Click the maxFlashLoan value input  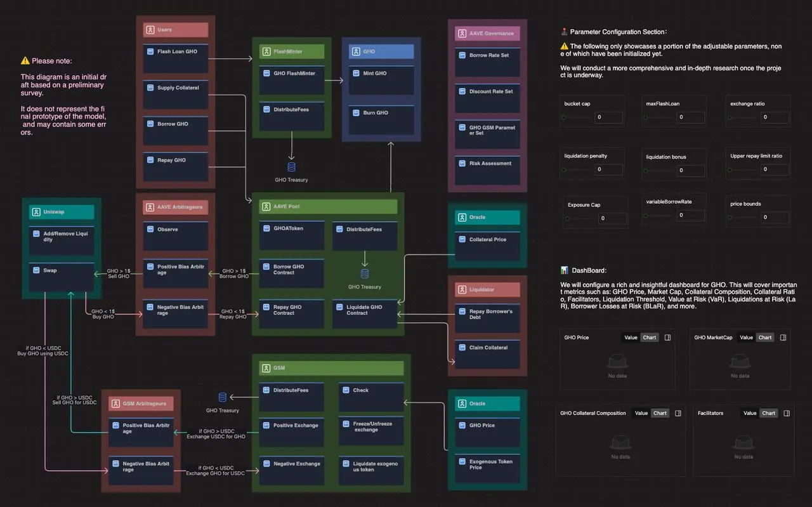click(690, 117)
